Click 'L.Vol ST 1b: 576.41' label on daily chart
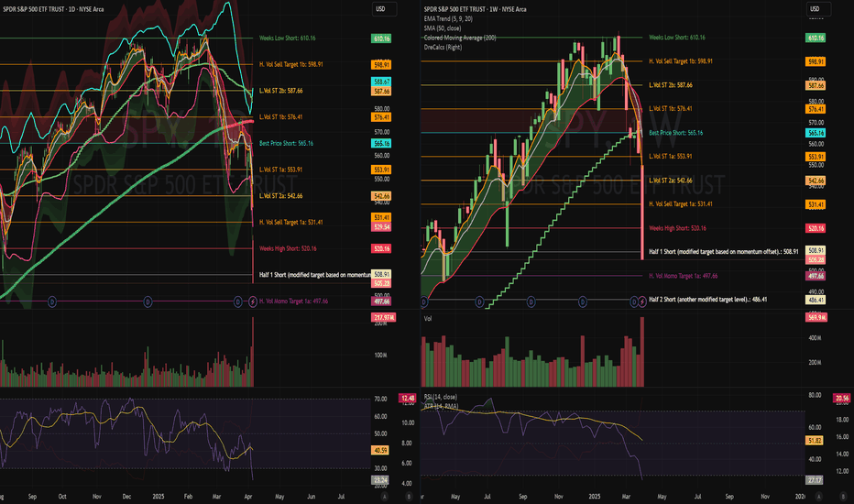The height and width of the screenshot is (504, 854). 280,116
